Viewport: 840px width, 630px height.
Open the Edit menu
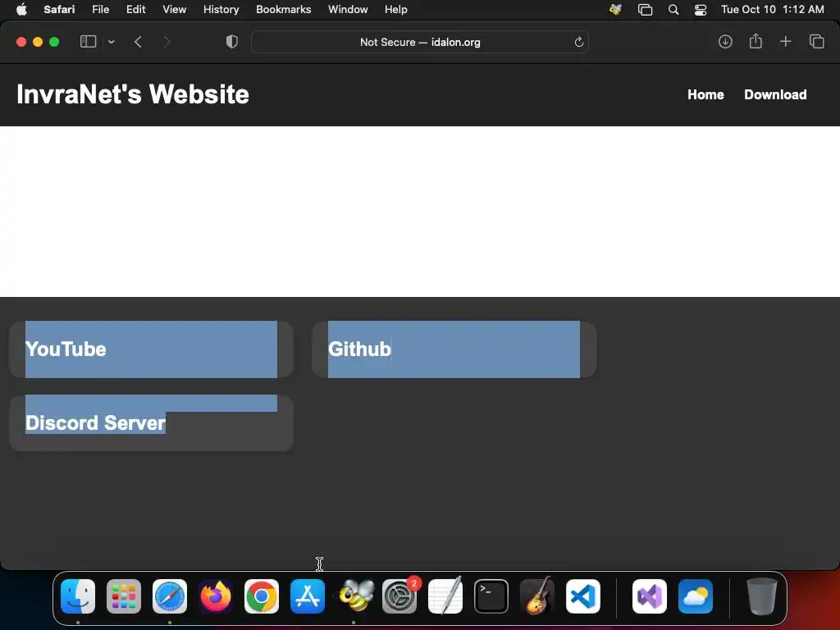coord(135,10)
